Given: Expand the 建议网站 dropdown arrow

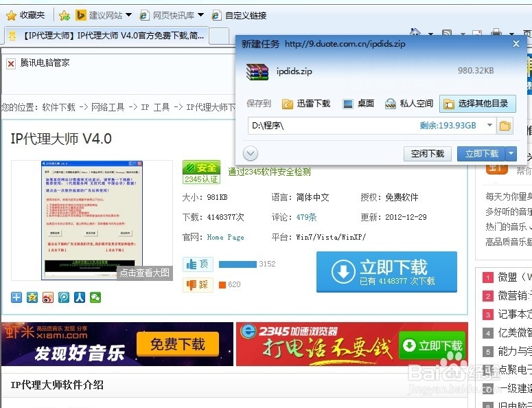Looking at the screenshot, I should (x=128, y=15).
